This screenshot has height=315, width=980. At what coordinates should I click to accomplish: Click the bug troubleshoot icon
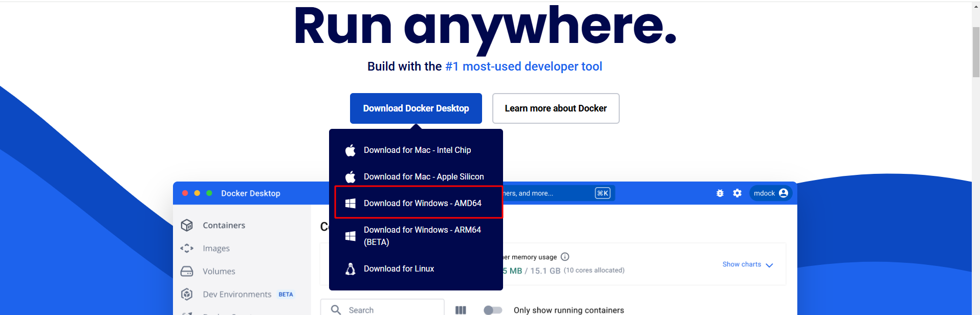(720, 193)
